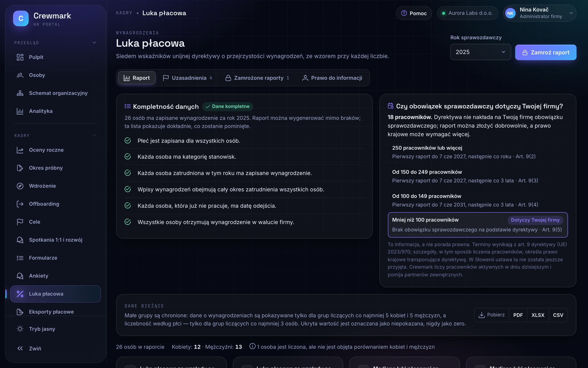Click the info icon beside uncounted person note
Image resolution: width=588 pixels, height=368 pixels.
click(x=252, y=346)
